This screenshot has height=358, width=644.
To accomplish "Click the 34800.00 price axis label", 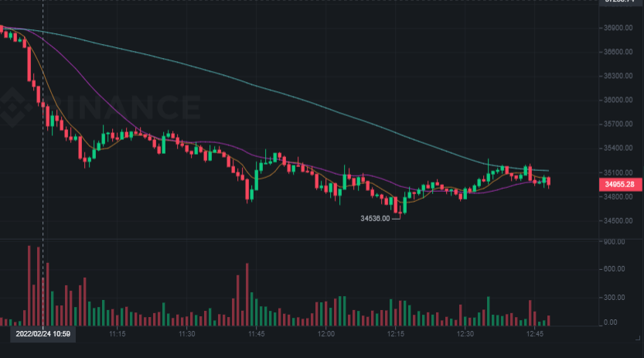I will point(618,196).
